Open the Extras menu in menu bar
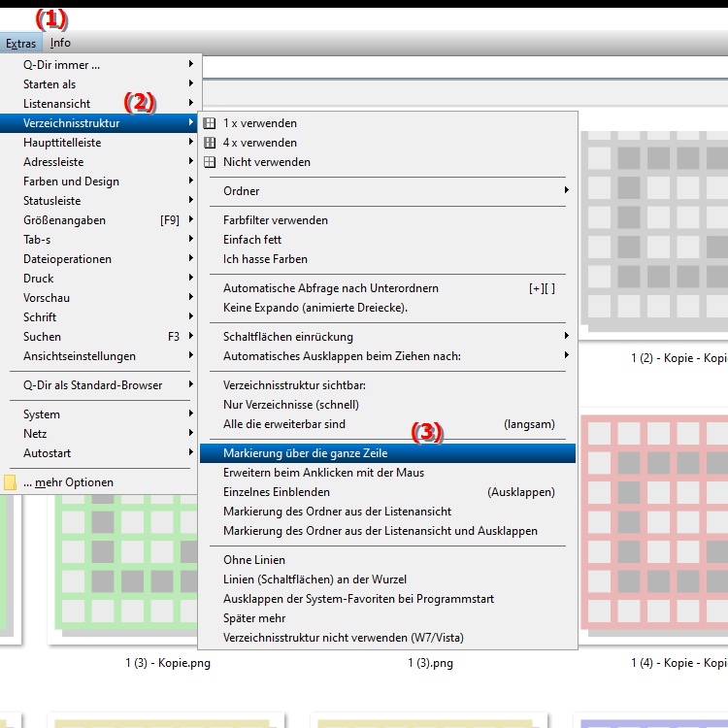The image size is (728, 728). coord(20,43)
